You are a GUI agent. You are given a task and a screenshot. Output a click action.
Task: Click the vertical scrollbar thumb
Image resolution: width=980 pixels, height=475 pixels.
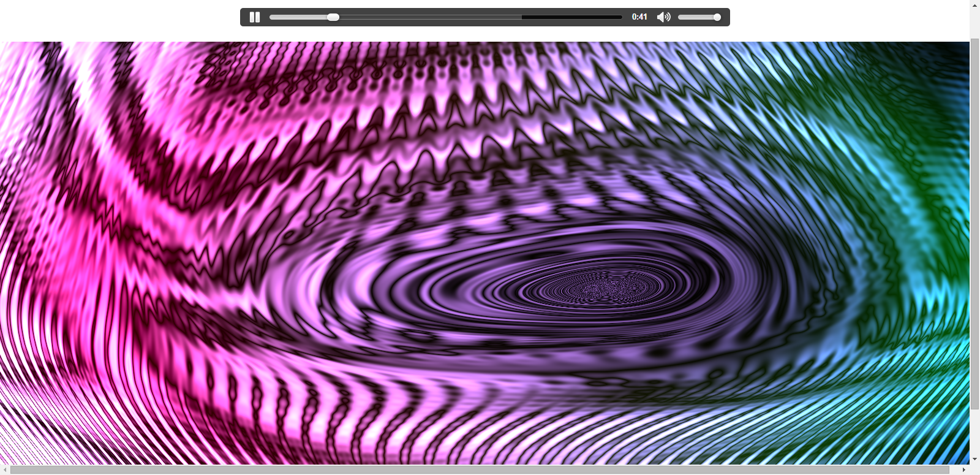[x=974, y=223]
